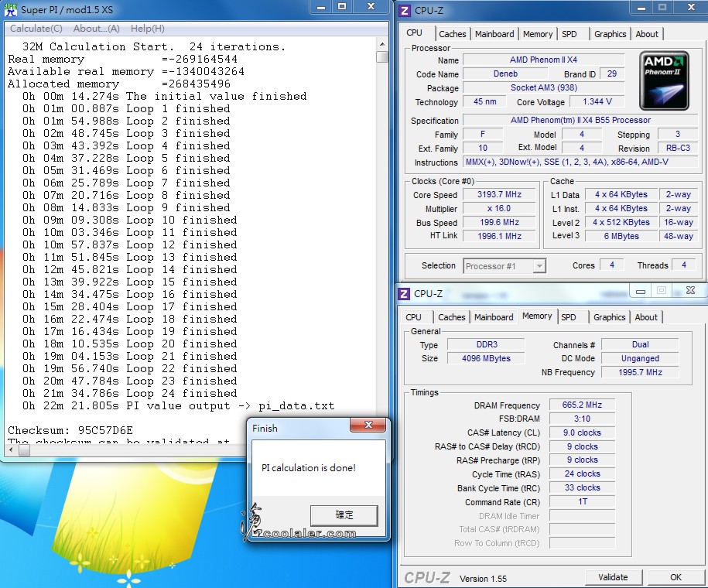708x588 pixels.
Task: Click the FSB:DRAM ratio value 3:10
Action: pyautogui.click(x=582, y=419)
